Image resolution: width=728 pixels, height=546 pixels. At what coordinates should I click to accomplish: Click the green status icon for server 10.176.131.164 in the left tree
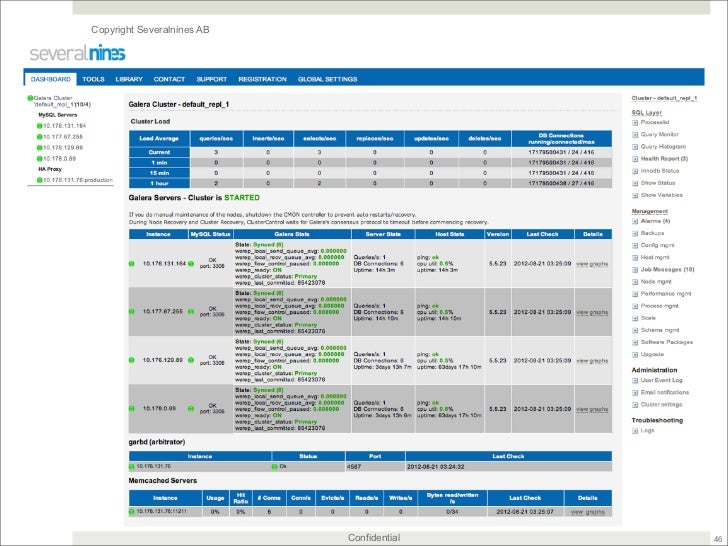click(39, 126)
